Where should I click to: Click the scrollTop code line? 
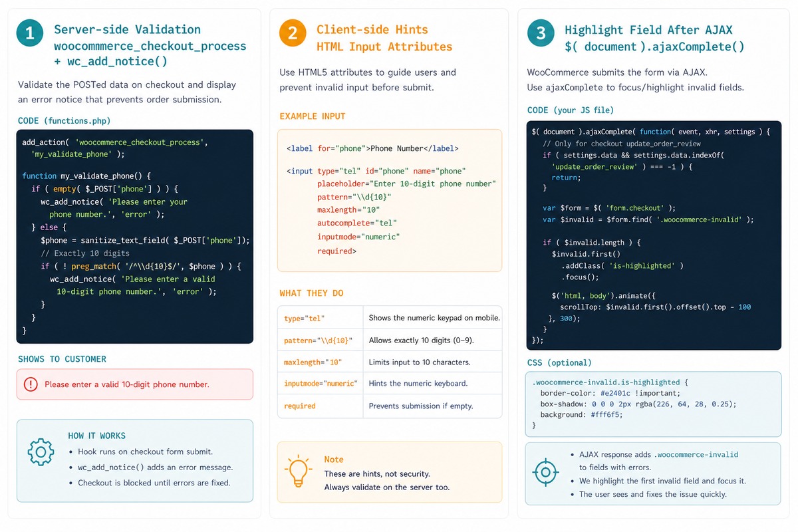[x=656, y=307]
